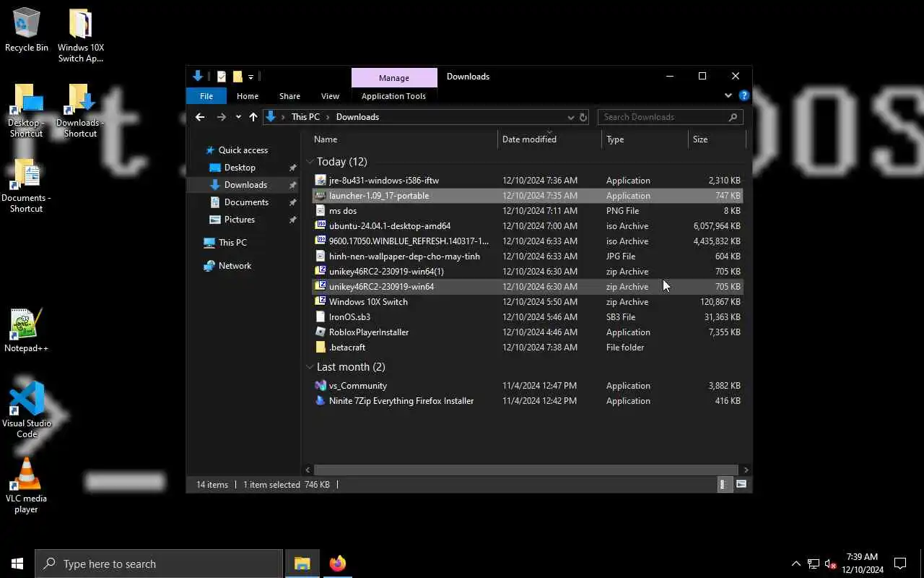
Task: Collapse the Last month (2) group
Action: tap(310, 367)
